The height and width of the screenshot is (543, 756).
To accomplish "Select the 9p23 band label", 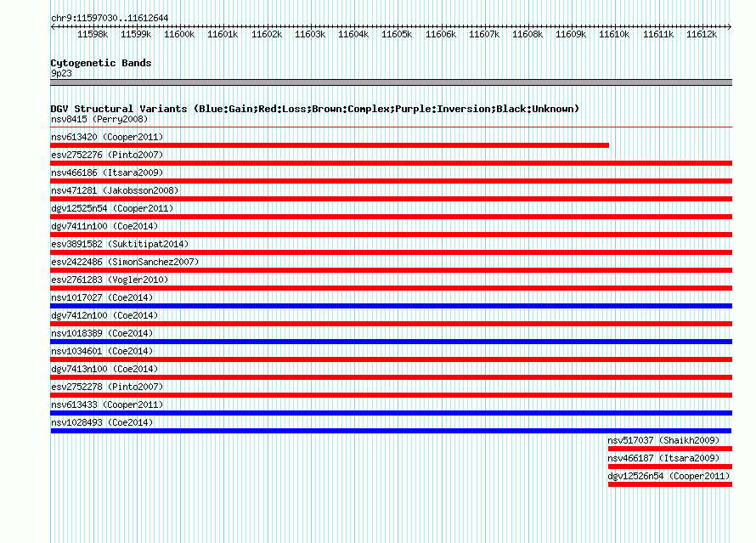I will (x=61, y=73).
